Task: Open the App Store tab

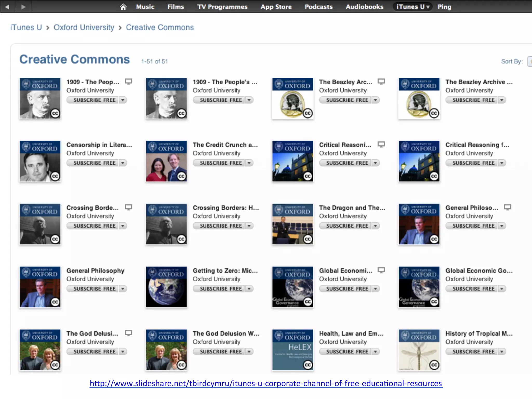Action: 276,7
